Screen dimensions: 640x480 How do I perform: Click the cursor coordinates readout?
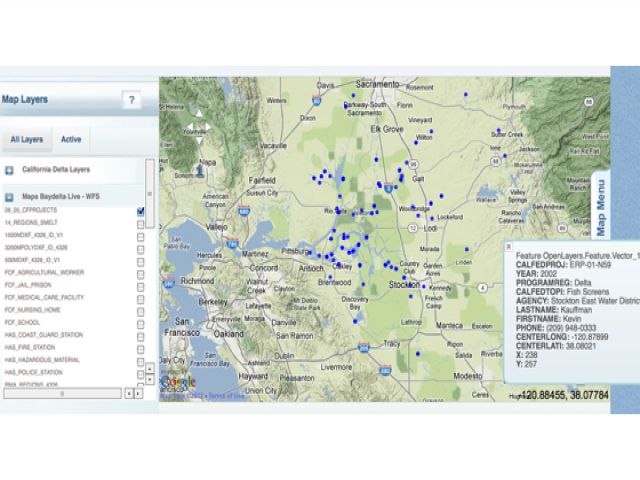pos(564,395)
